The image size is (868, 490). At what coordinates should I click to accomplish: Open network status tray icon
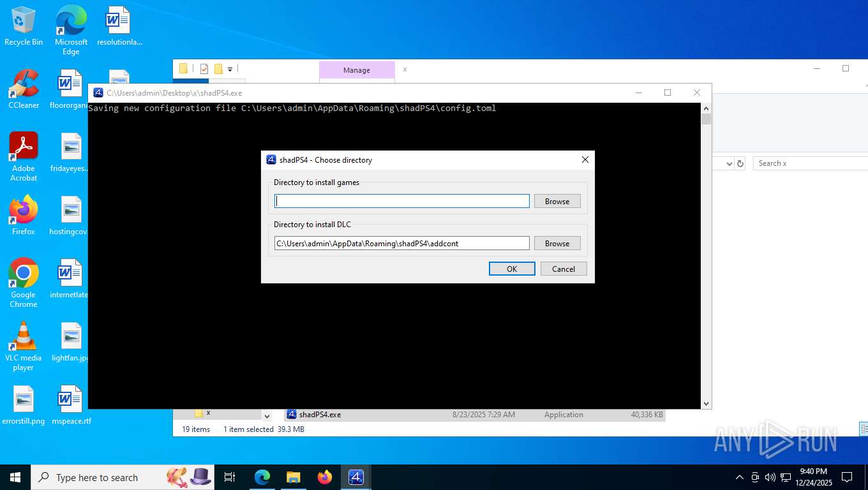786,477
